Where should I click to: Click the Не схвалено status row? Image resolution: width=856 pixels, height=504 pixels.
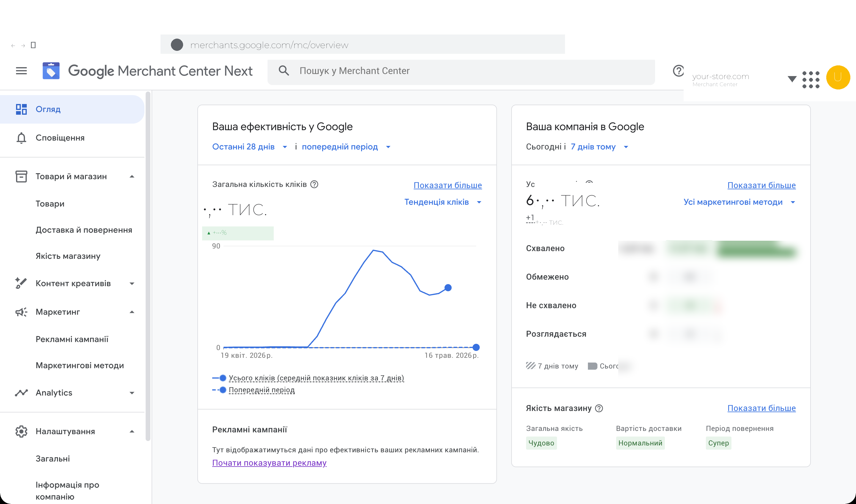[x=661, y=306]
